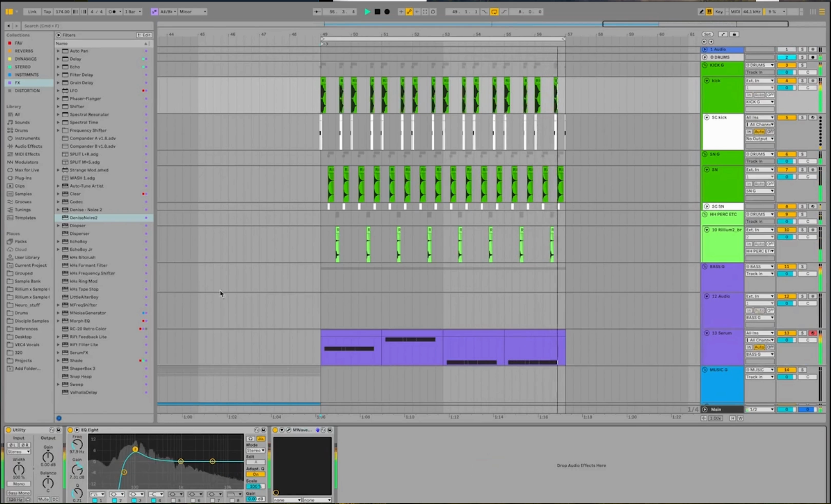Toggle the Filters disclosure arrow

coord(58,35)
